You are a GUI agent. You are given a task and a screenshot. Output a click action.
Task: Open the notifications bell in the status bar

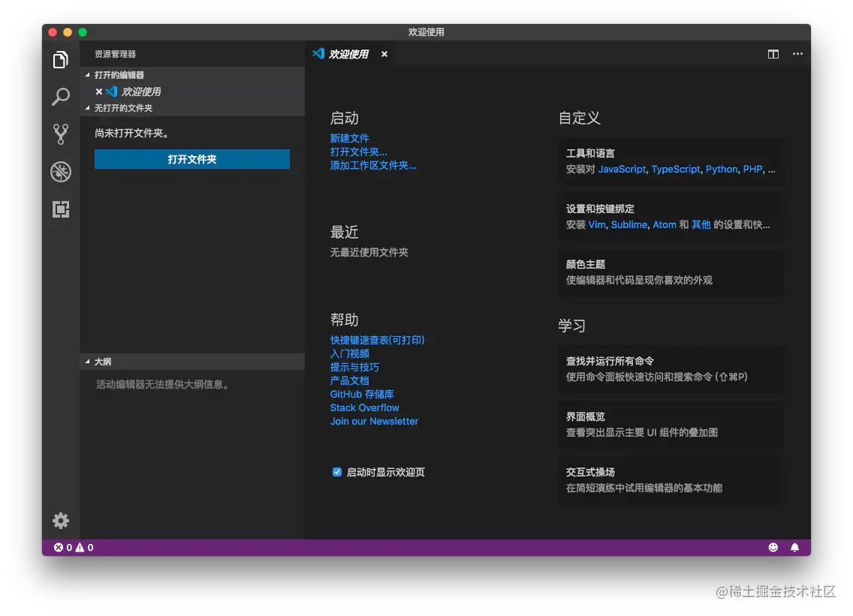(795, 547)
